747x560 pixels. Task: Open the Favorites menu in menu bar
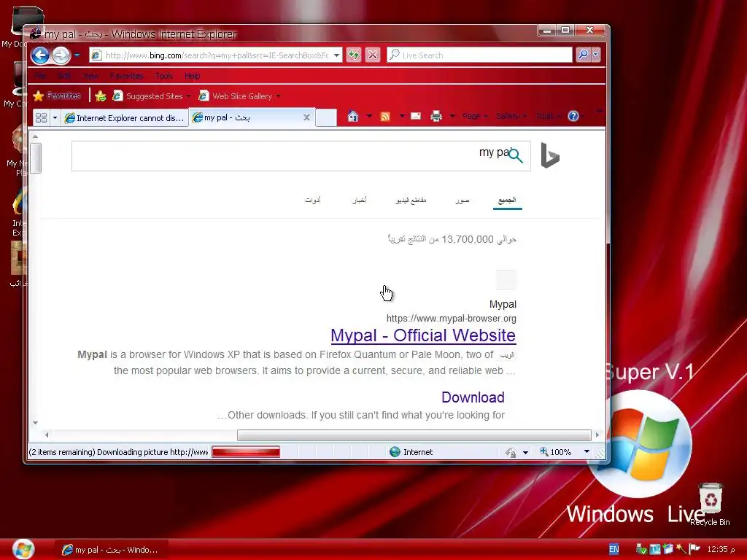126,76
